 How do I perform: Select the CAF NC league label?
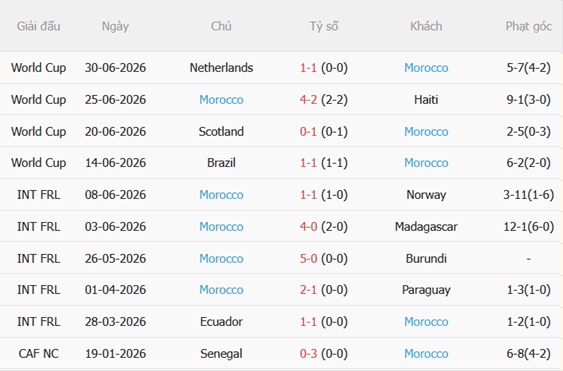point(38,353)
